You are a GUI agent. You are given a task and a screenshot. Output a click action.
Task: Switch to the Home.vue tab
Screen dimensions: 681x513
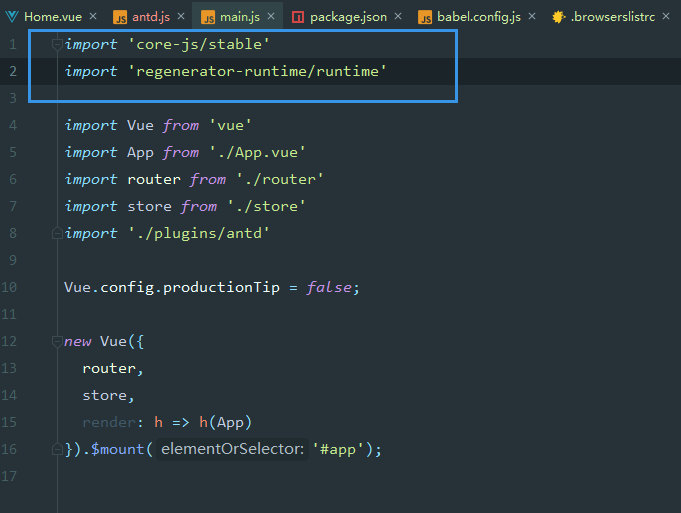51,17
